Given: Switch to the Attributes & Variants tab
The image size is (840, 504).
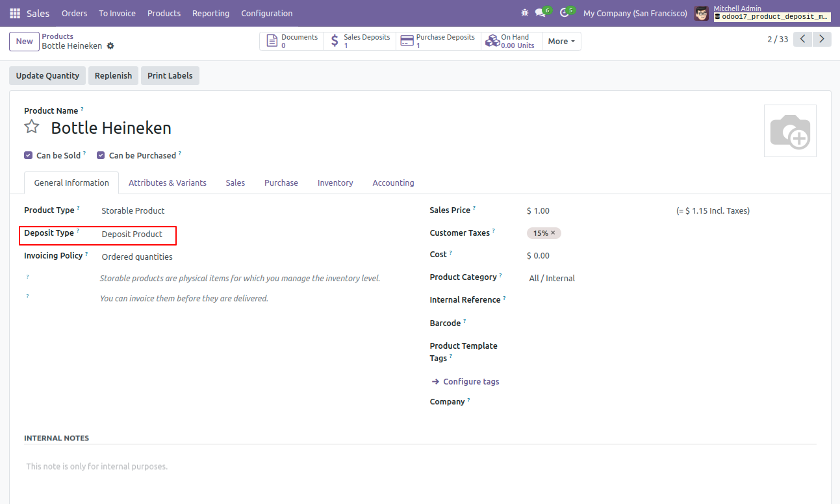Looking at the screenshot, I should [x=168, y=183].
